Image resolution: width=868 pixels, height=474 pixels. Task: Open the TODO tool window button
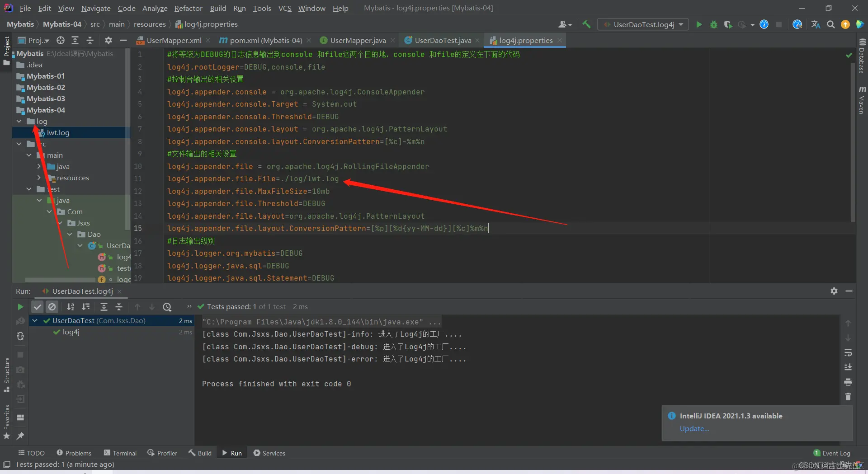[x=32, y=453]
